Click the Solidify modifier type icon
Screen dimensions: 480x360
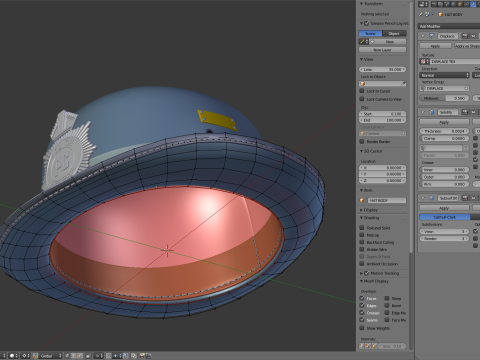point(432,112)
